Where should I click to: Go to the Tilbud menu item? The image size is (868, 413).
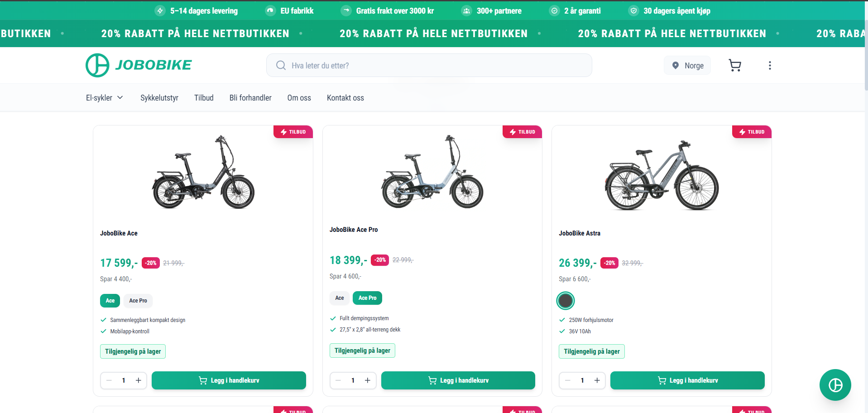(x=204, y=98)
